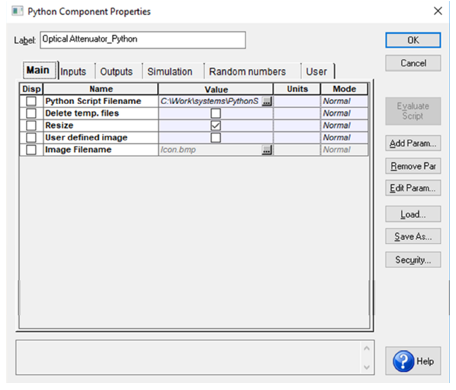Image resolution: width=456 pixels, height=390 pixels.
Task: Click description box scroll down arrow
Action: coord(367,367)
